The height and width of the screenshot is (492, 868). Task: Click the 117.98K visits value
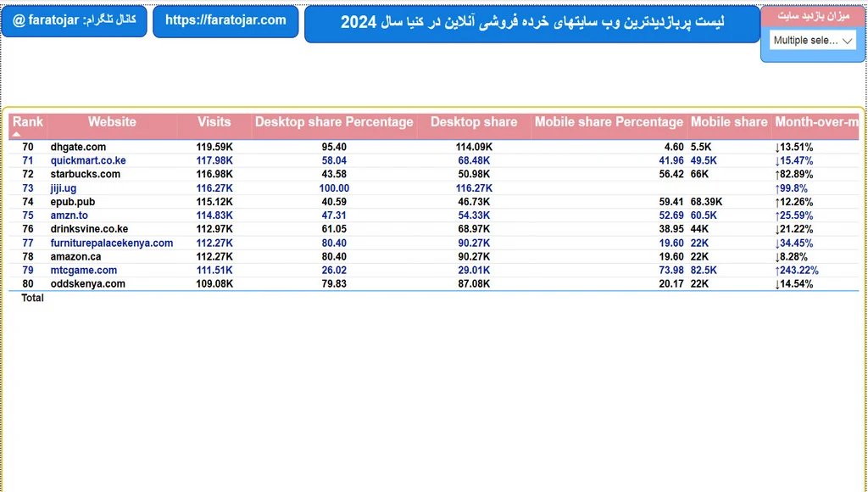pyautogui.click(x=214, y=160)
